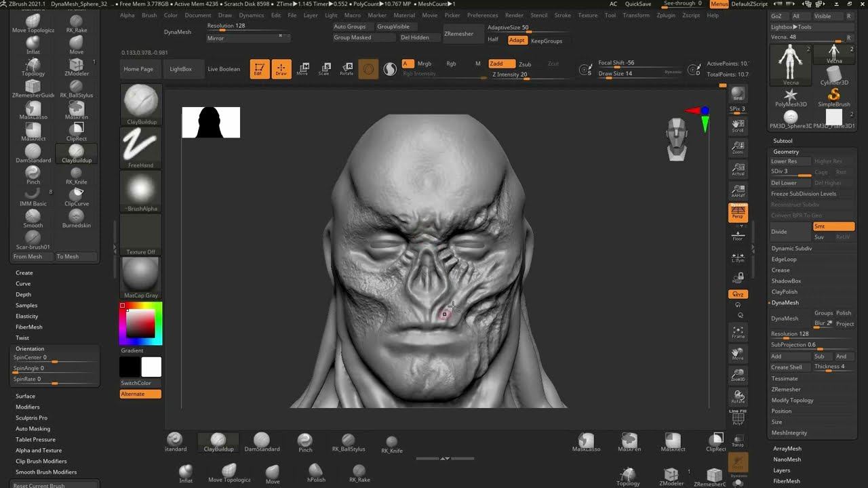This screenshot has width=868, height=488.
Task: Open the LightBox button
Action: (x=180, y=69)
